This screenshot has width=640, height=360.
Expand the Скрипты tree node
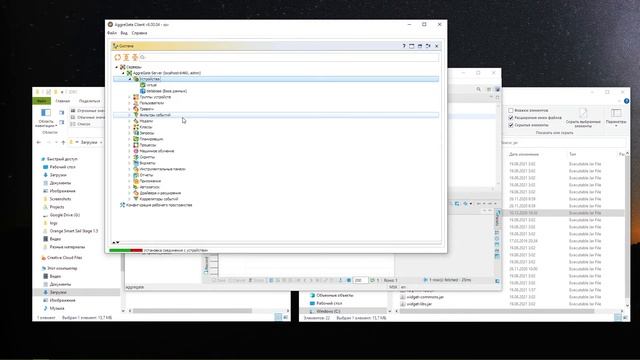coord(130,157)
